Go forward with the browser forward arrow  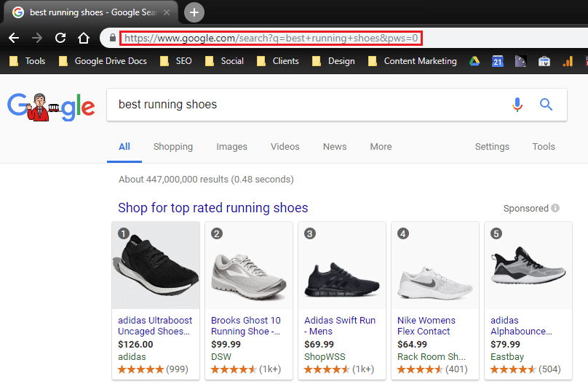37,38
